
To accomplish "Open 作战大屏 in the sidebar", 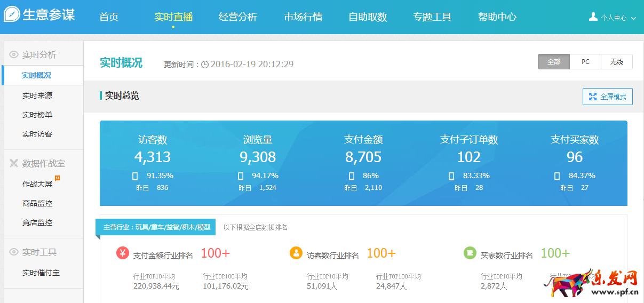I will pyautogui.click(x=37, y=184).
